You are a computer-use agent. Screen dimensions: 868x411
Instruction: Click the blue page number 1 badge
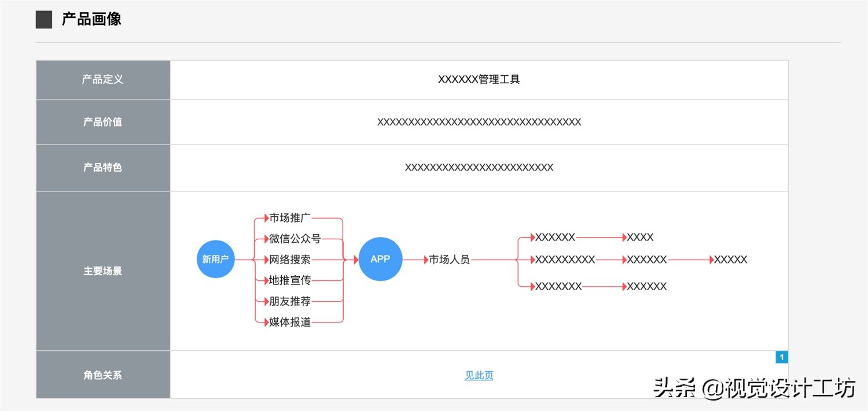(x=781, y=357)
